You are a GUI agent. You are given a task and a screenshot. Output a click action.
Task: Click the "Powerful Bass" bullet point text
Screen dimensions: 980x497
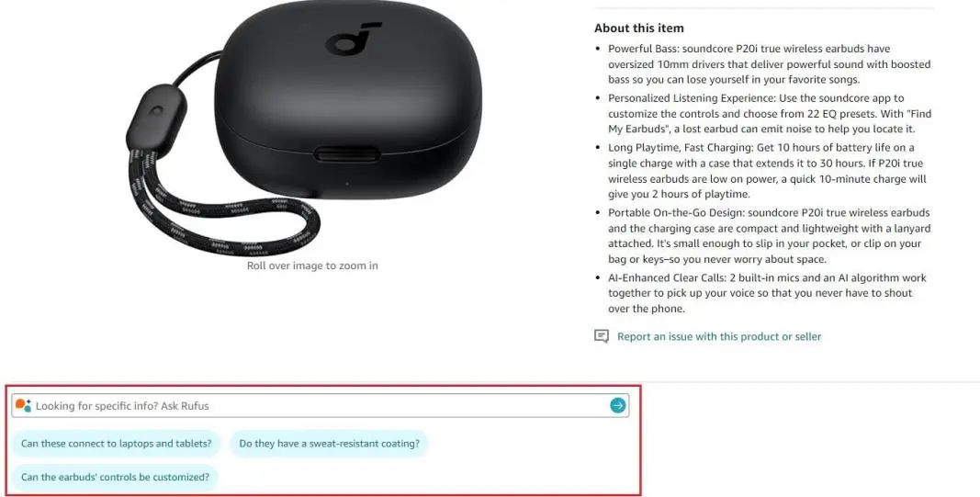tap(770, 64)
